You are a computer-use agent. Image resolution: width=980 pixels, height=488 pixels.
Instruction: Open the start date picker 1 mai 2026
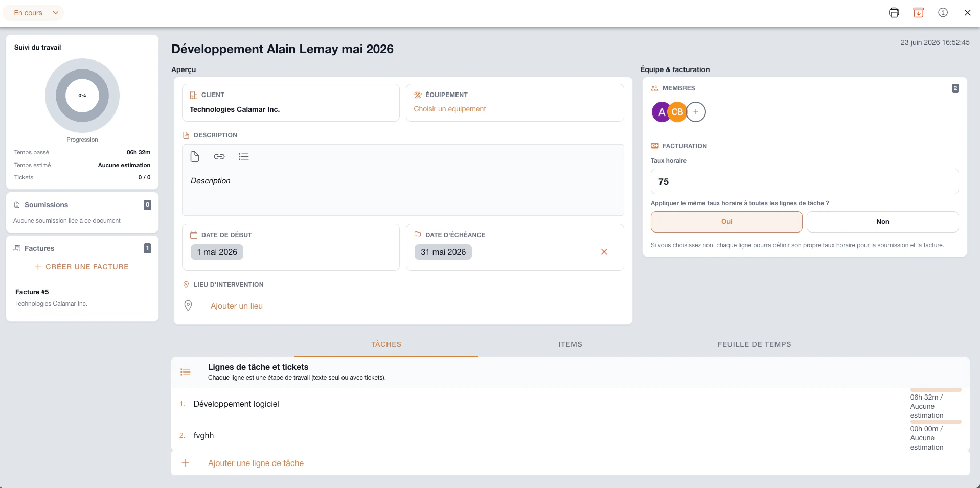coord(217,252)
